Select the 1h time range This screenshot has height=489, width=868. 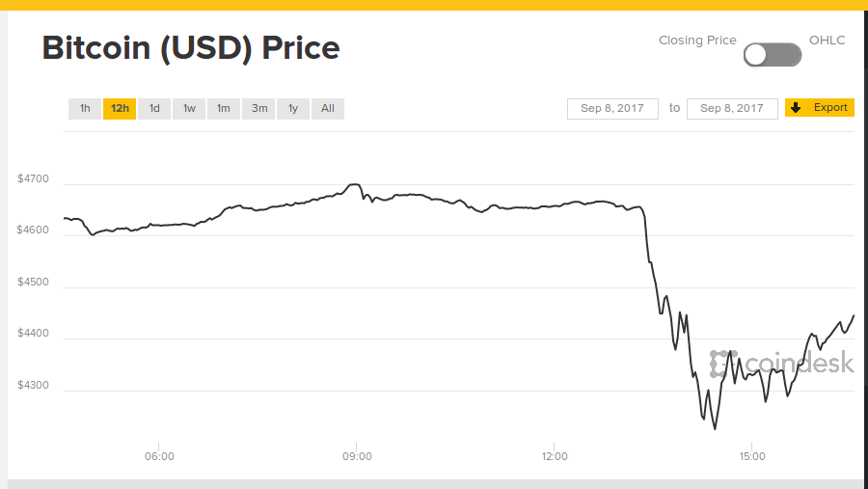(85, 109)
